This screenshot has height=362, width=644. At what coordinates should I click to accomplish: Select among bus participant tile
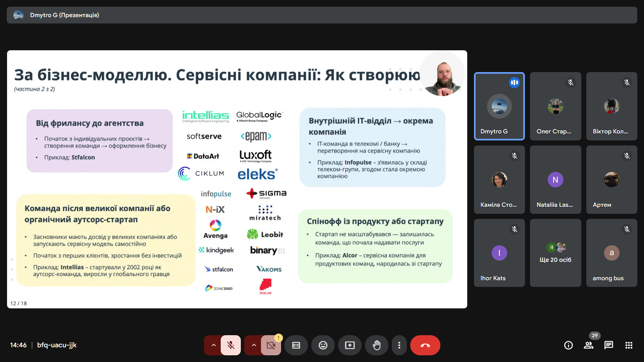click(612, 253)
